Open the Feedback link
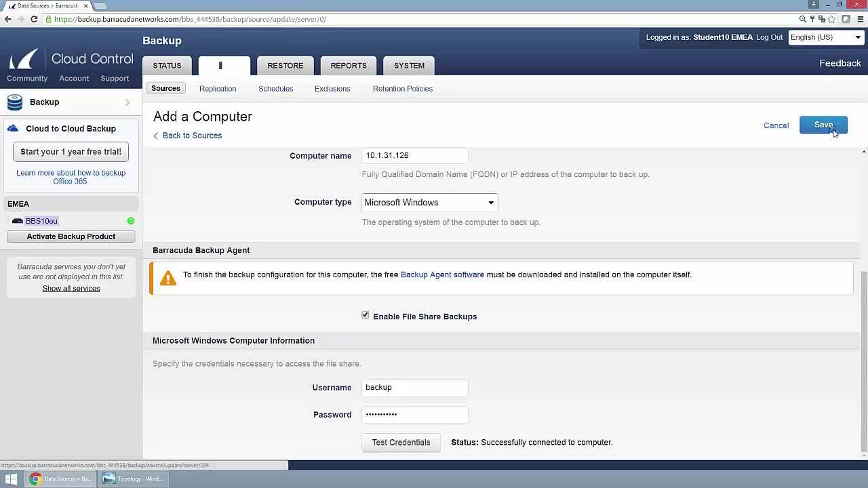The height and width of the screenshot is (488, 868). (x=840, y=63)
